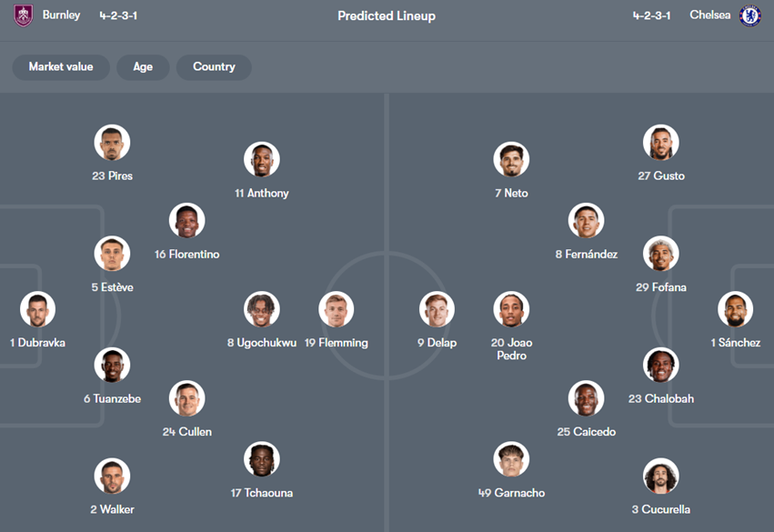Open Florentino's player portrait
This screenshot has height=532, width=774.
(186, 221)
